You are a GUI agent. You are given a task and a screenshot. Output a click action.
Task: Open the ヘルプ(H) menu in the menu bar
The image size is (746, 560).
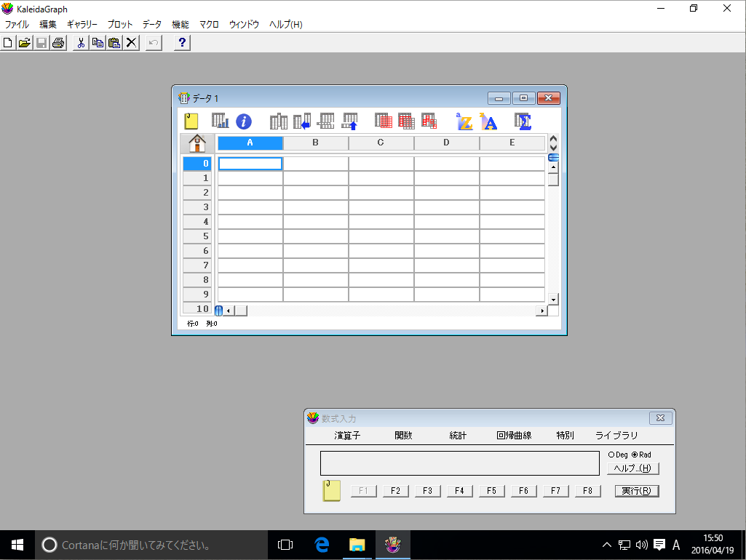click(x=285, y=24)
